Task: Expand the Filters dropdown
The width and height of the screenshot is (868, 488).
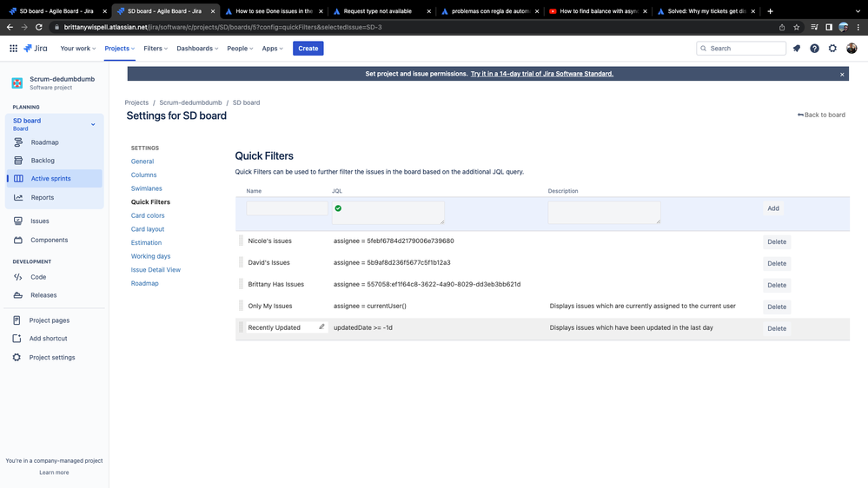Action: tap(156, 49)
